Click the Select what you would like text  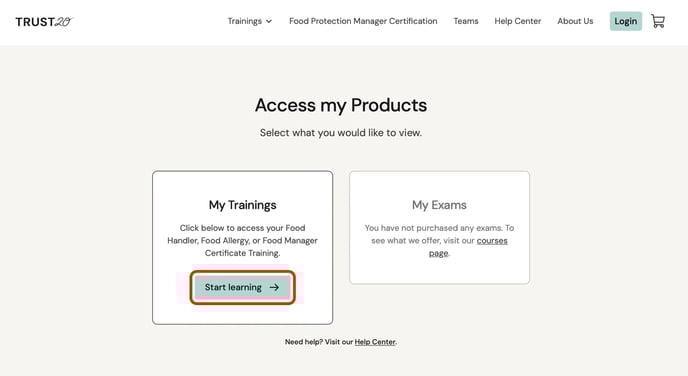(x=341, y=132)
